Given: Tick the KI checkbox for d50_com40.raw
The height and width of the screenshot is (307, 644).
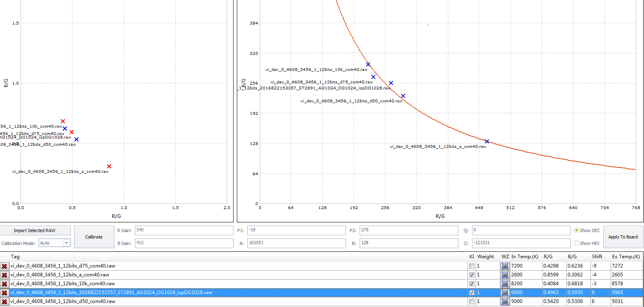Looking at the screenshot, I should (x=472, y=301).
